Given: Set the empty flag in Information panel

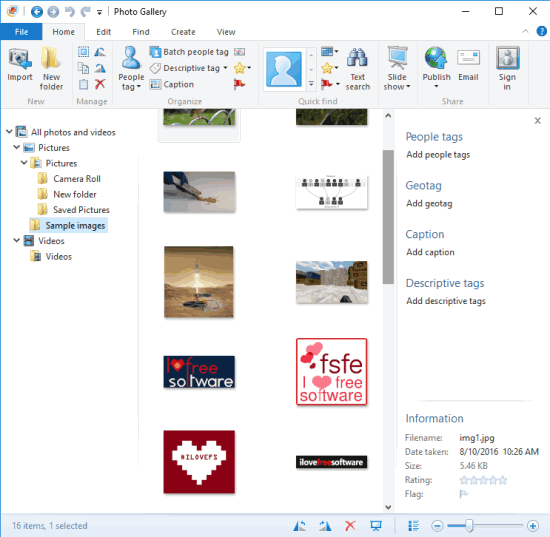Looking at the screenshot, I should click(x=464, y=494).
